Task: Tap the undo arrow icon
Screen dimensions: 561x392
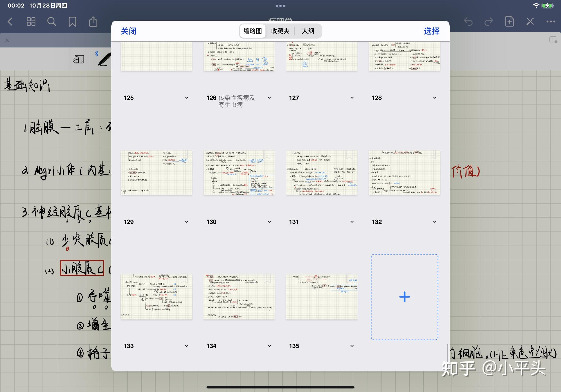Action: [468, 22]
